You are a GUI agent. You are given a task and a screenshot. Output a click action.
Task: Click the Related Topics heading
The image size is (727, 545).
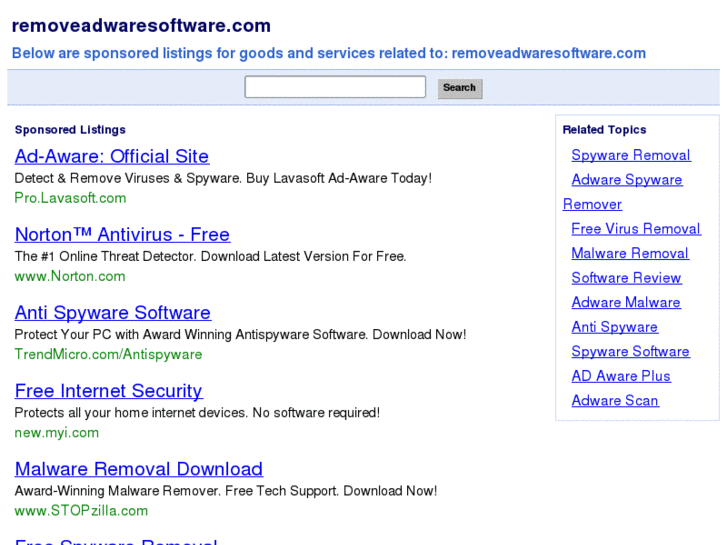604,130
